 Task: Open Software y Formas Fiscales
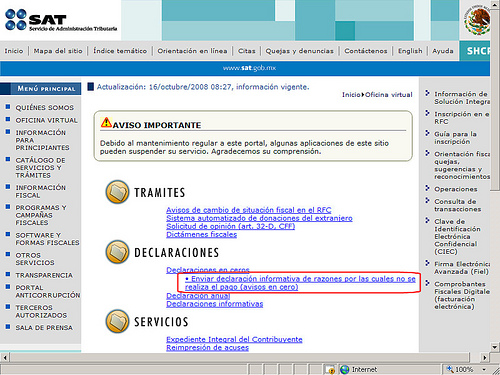click(47, 239)
